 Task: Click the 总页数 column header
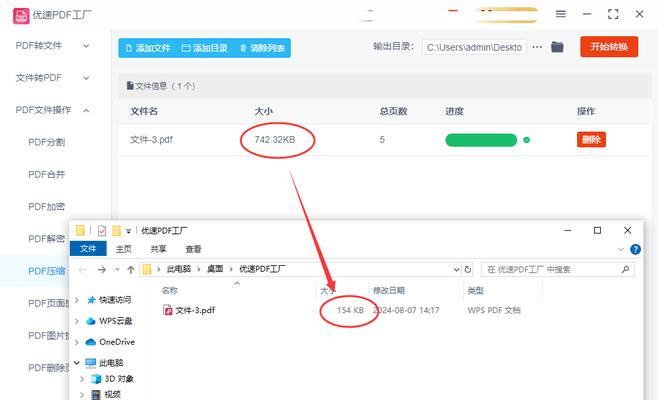pos(393,111)
